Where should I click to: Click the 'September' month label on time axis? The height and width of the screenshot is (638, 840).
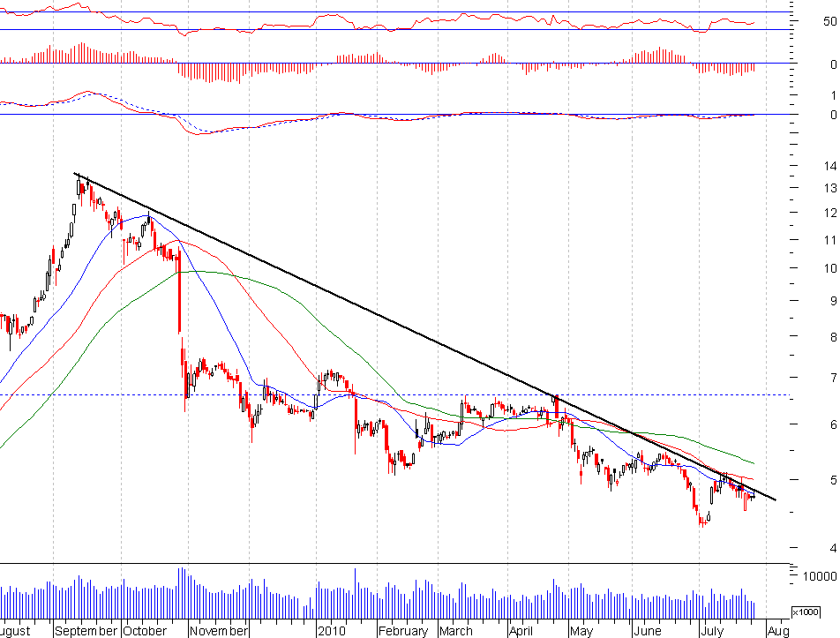click(86, 631)
